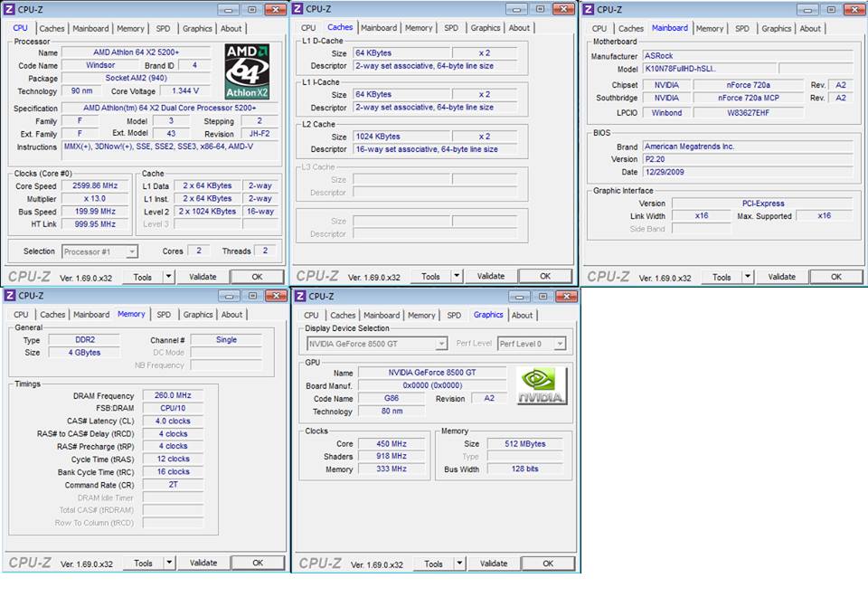Screen dimensions: 868x597
Task: Click the motherboard model K10N78FullHD-hSLI
Action: [x=709, y=70]
